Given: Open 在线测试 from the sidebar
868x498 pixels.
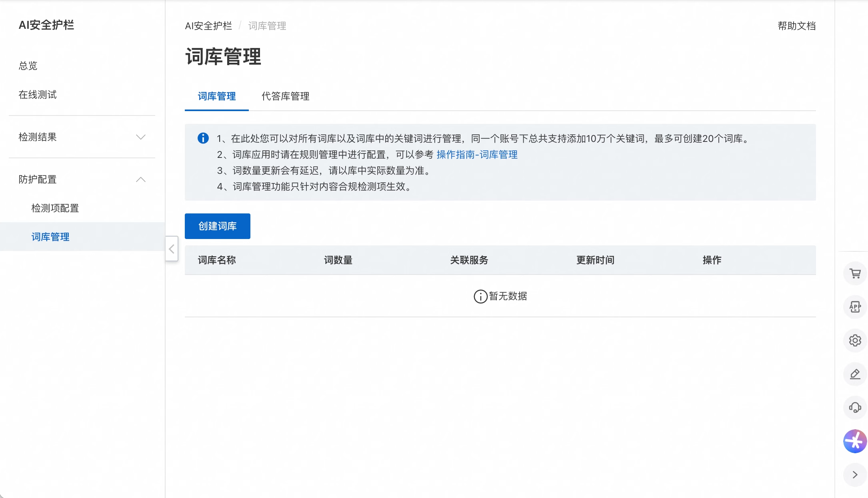Looking at the screenshot, I should tap(38, 95).
